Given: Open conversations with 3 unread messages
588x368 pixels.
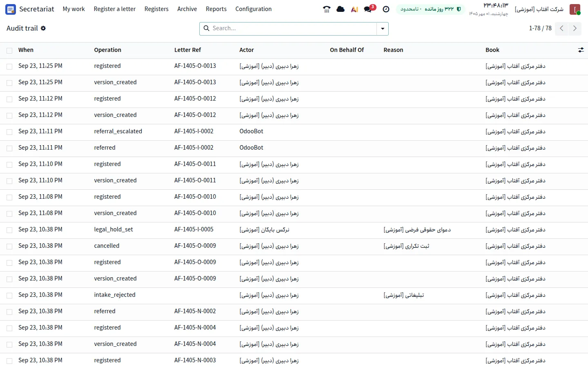Looking at the screenshot, I should [370, 9].
